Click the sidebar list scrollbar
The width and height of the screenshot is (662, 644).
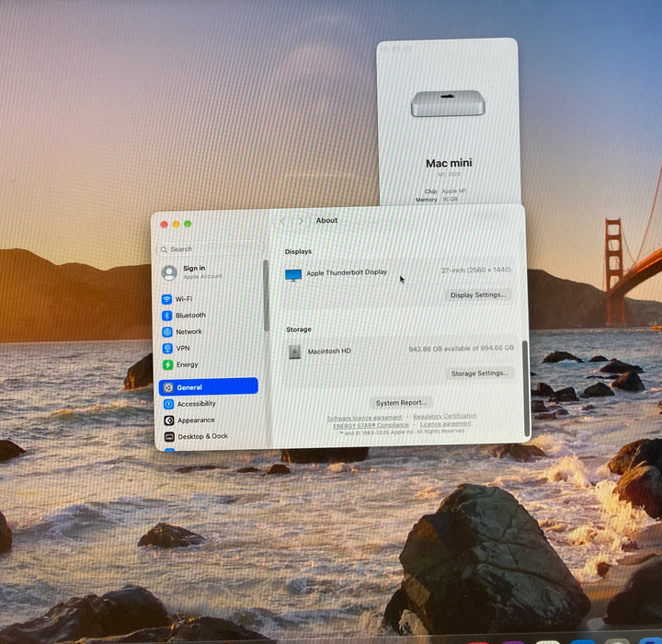(x=266, y=296)
